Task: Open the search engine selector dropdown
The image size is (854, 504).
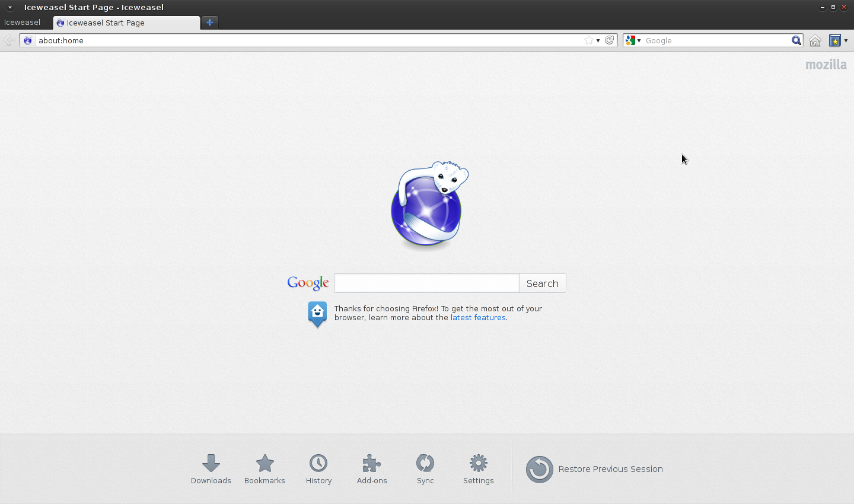Action: click(x=633, y=40)
